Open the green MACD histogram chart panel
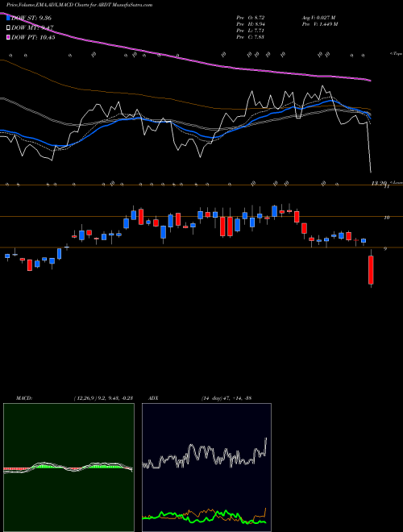 69,468
